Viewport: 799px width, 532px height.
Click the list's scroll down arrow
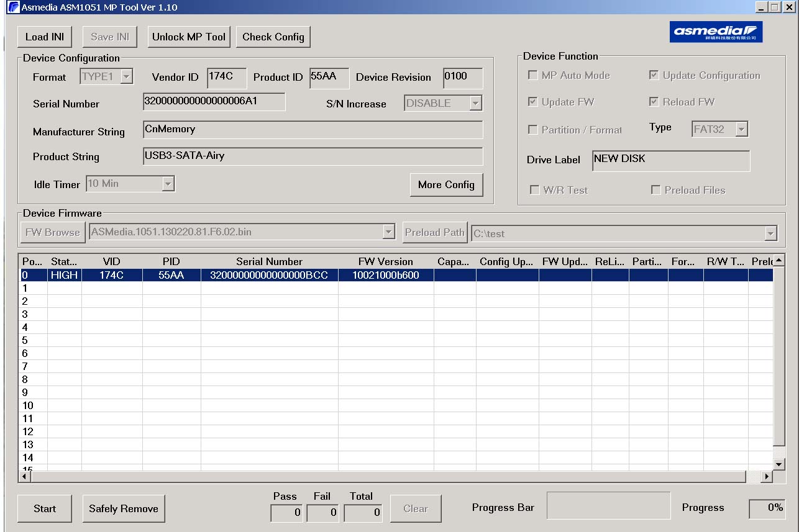[778, 464]
